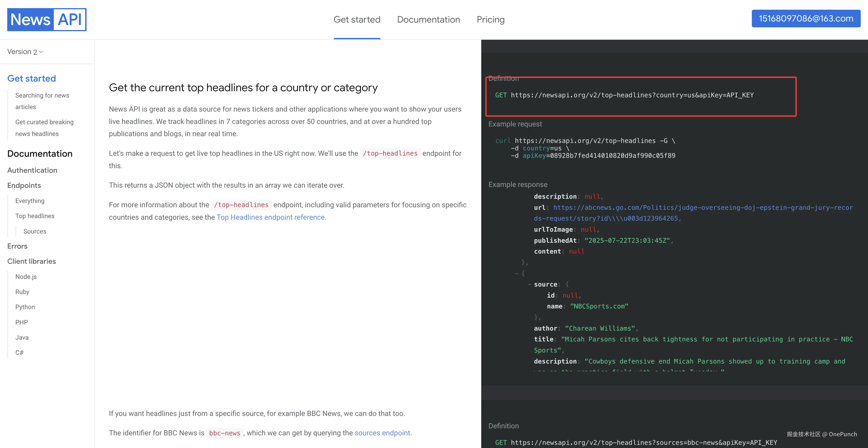Collapse the JSON source object toggle
Screen dimensions: 868x448
tap(529, 285)
